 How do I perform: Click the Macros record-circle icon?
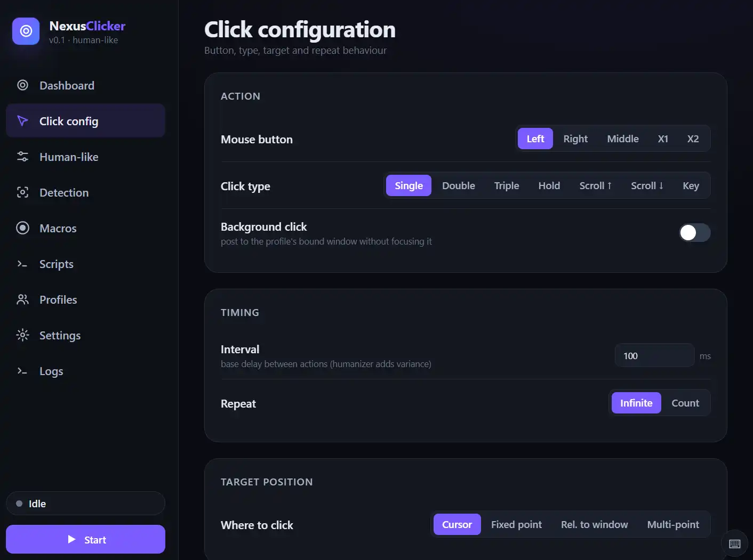pyautogui.click(x=22, y=228)
